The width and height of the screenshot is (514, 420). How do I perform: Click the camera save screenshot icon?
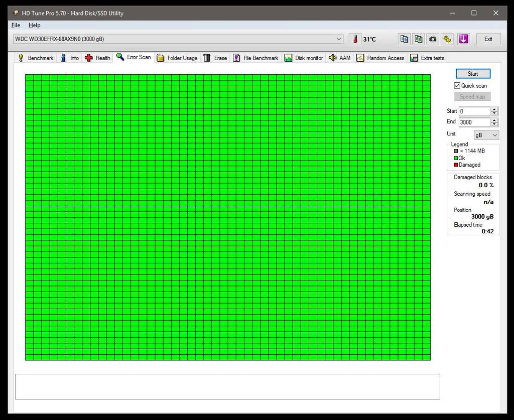(433, 39)
